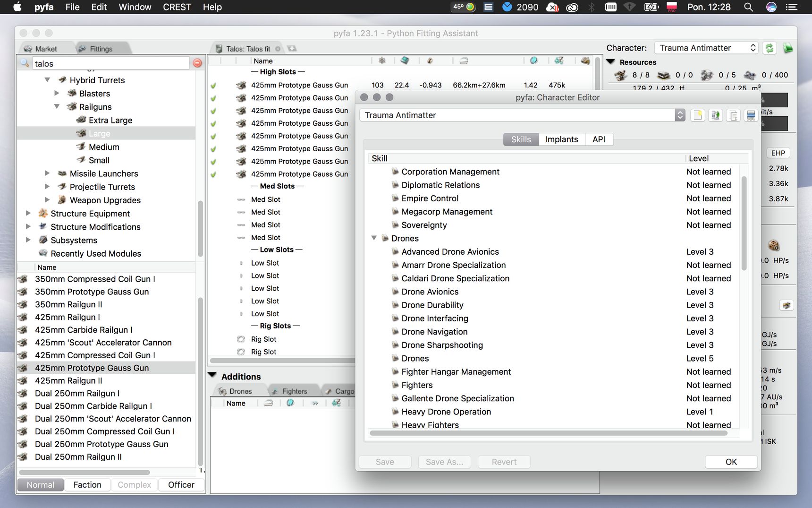Expand the Missile Launchers group
The image size is (812, 508).
tap(47, 173)
